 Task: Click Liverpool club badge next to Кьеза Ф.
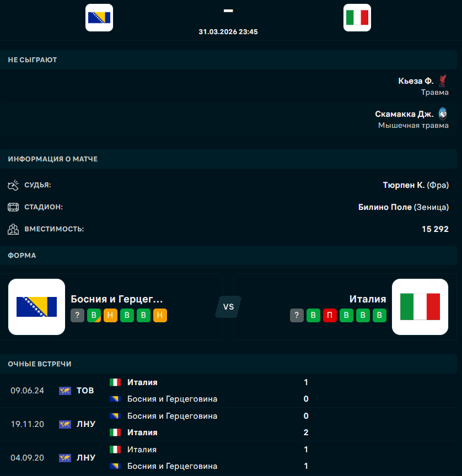[443, 81]
